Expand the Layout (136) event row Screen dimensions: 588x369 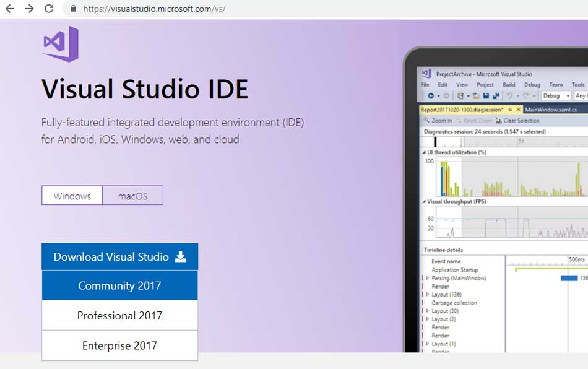pos(427,295)
